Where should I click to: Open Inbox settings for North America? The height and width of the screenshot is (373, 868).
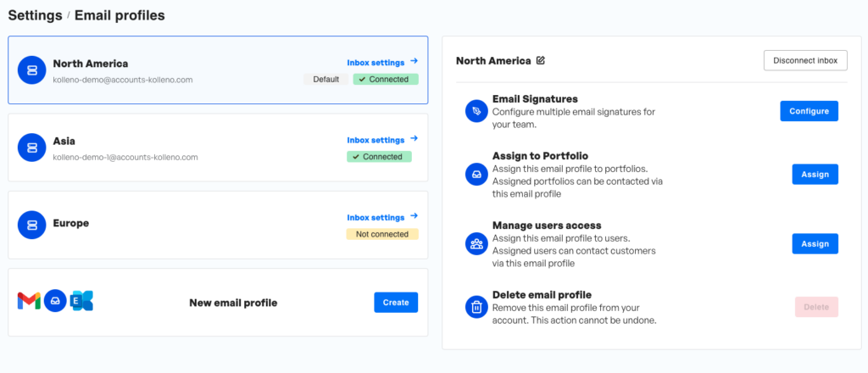pyautogui.click(x=382, y=63)
